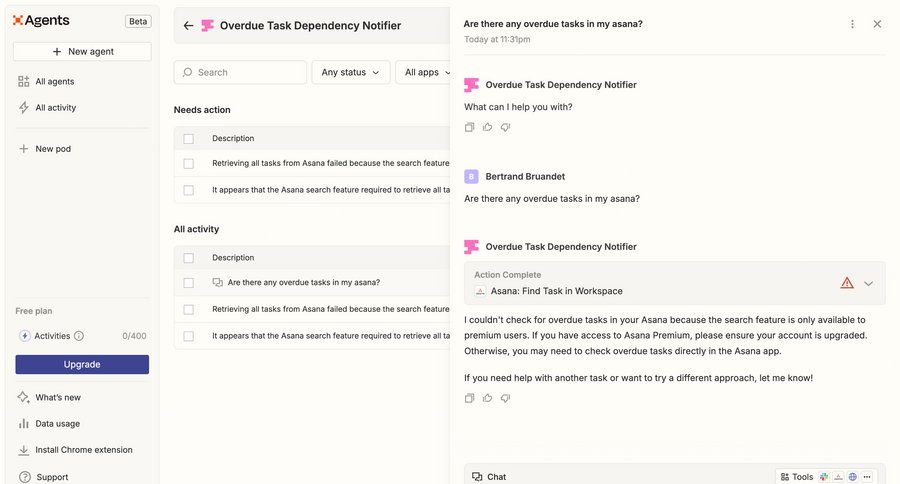Click the three-dot menu in chat panel
The width and height of the screenshot is (900, 484).
(852, 24)
